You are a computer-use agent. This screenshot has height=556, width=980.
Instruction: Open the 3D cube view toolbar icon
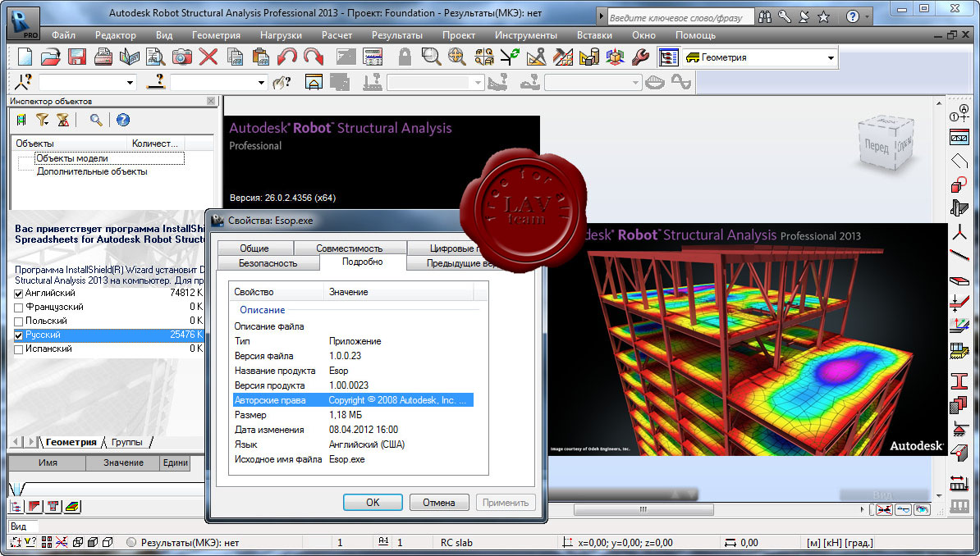point(615,57)
